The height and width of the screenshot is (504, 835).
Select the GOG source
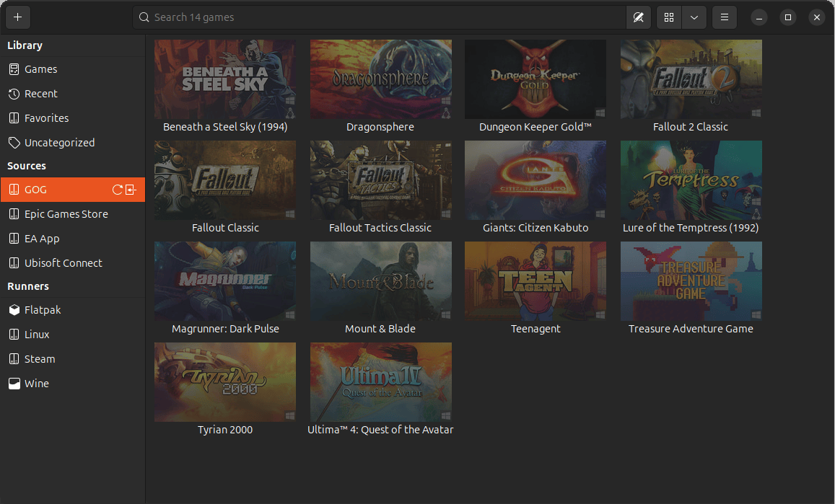tap(72, 190)
